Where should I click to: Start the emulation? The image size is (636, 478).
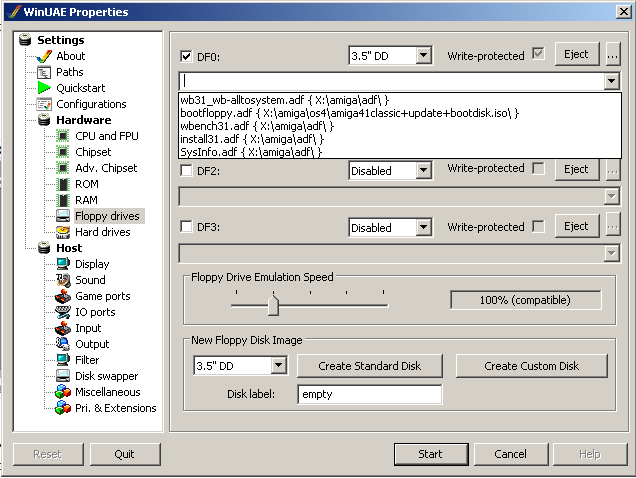(x=431, y=454)
